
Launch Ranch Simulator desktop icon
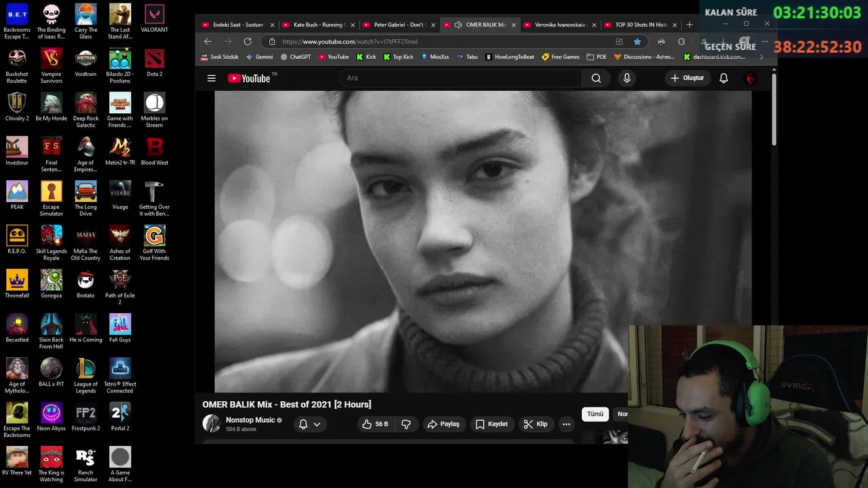(x=85, y=465)
